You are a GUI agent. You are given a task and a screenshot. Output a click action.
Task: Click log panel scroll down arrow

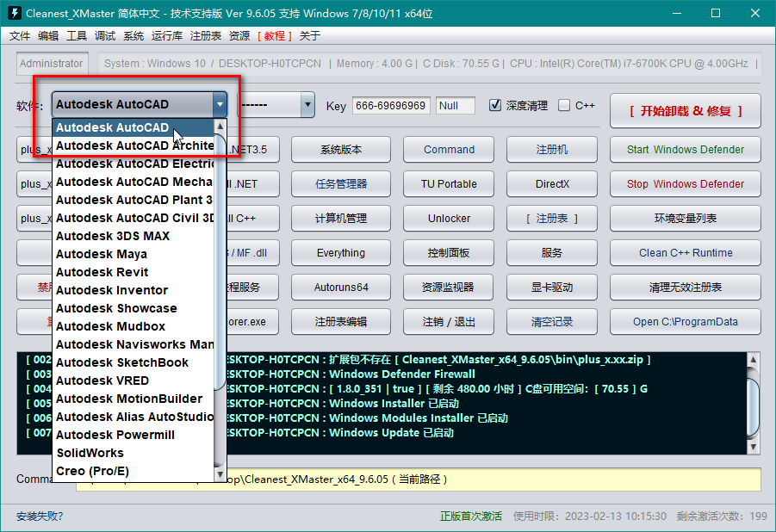753,447
